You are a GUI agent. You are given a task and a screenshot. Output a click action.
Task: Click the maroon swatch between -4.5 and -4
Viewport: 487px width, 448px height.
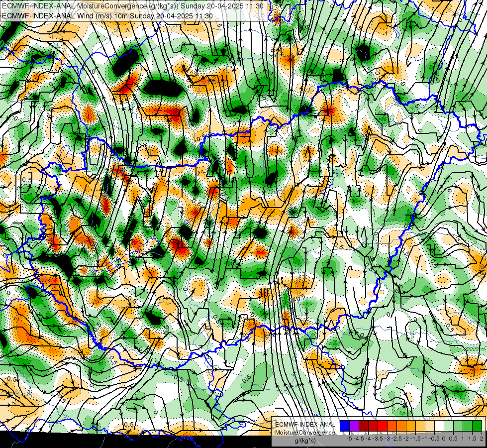(x=364, y=426)
